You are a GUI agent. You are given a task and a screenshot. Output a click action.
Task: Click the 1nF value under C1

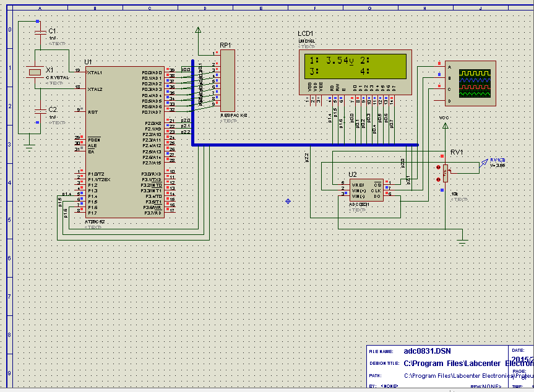point(53,38)
